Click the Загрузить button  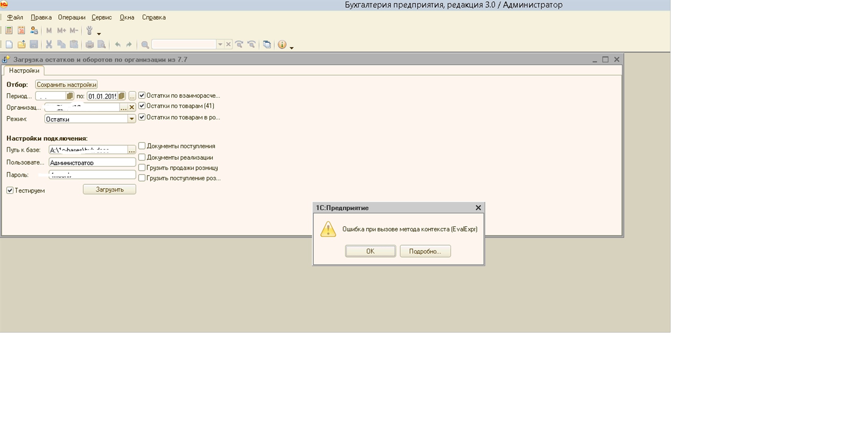pyautogui.click(x=110, y=189)
